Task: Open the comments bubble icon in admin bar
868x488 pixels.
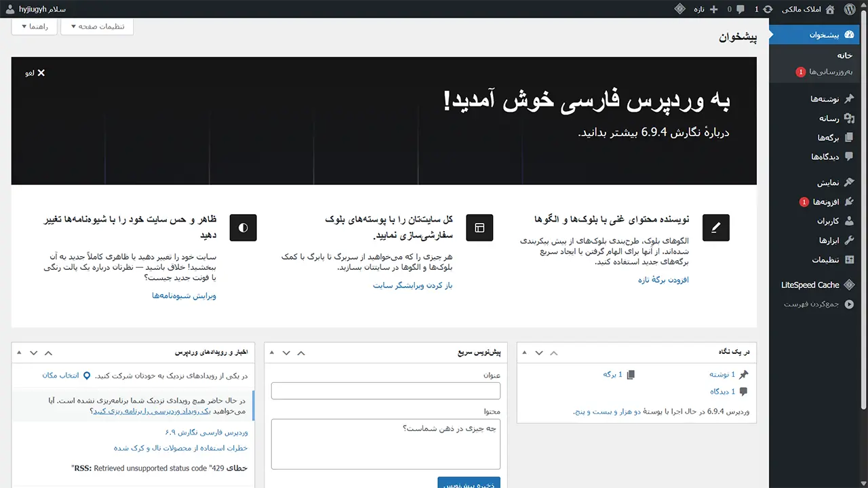Action: coord(740,9)
